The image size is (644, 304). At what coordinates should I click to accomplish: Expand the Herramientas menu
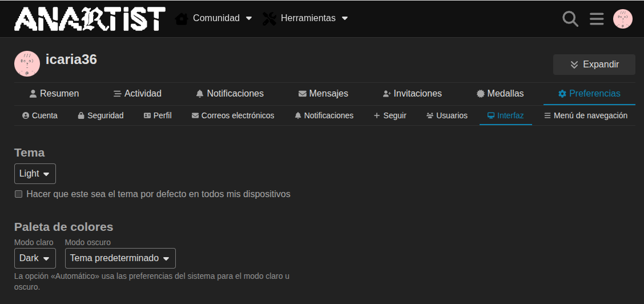coord(305,18)
